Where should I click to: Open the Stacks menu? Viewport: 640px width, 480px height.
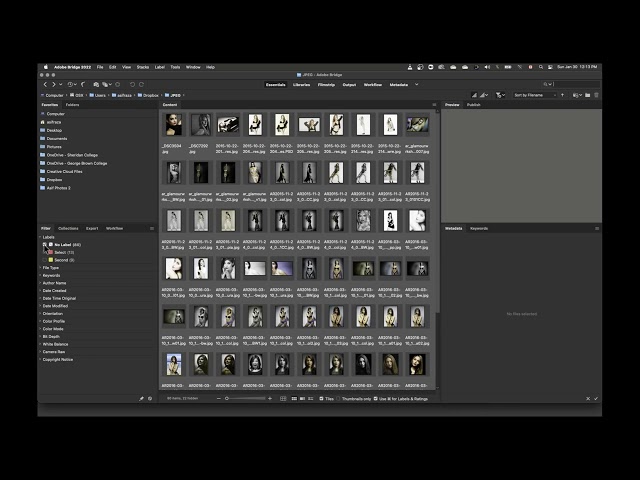(143, 67)
